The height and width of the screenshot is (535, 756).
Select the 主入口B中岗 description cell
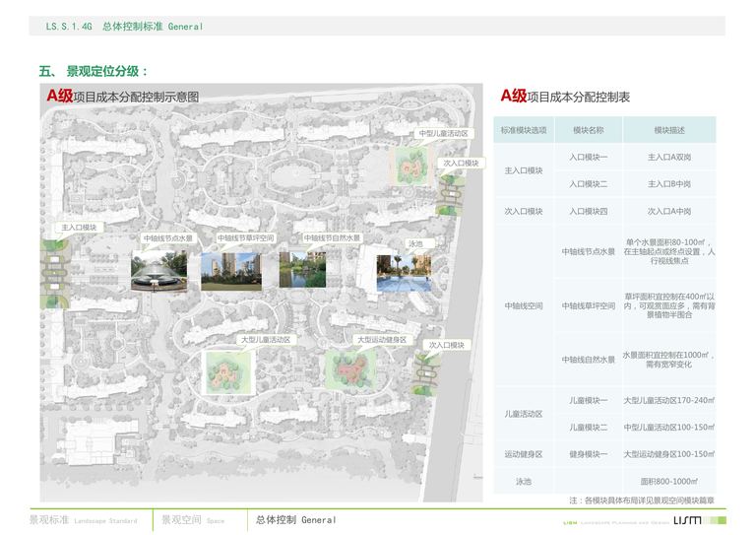coord(669,184)
